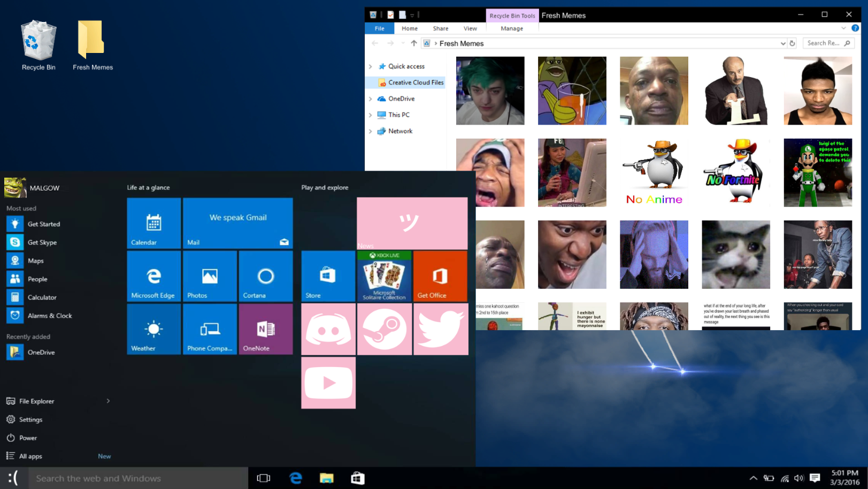
Task: Open the Weather tile
Action: coord(153,329)
